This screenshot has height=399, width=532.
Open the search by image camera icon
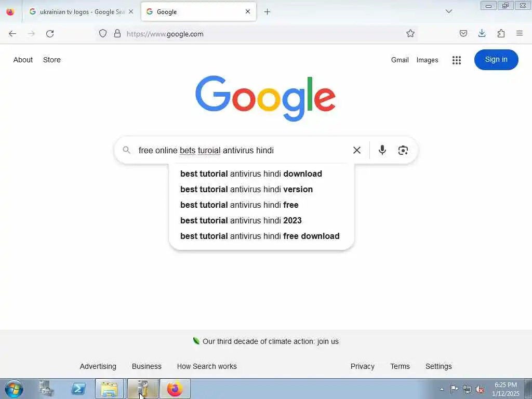click(x=403, y=150)
